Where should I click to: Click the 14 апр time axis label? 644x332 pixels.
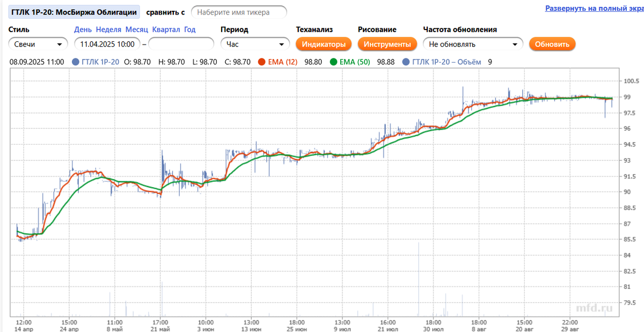[23, 329]
